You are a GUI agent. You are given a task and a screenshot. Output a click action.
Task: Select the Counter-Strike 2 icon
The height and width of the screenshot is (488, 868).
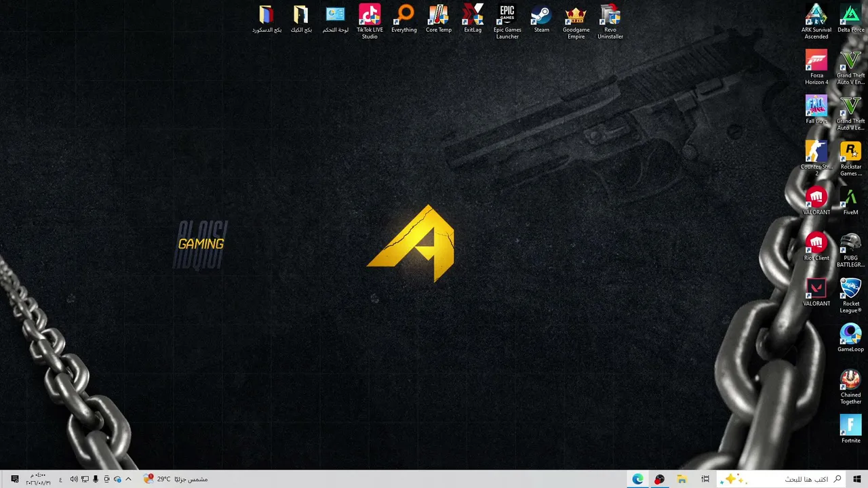(816, 159)
